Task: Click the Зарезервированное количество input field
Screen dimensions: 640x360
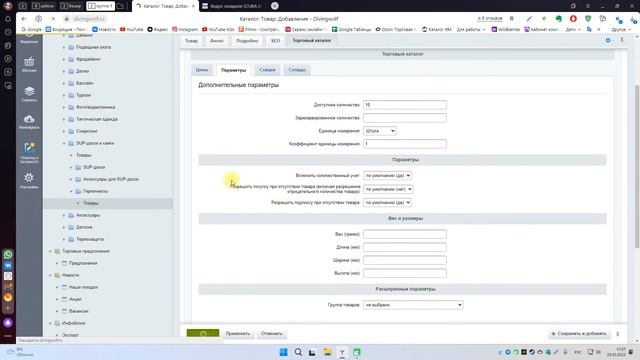Action: [405, 118]
